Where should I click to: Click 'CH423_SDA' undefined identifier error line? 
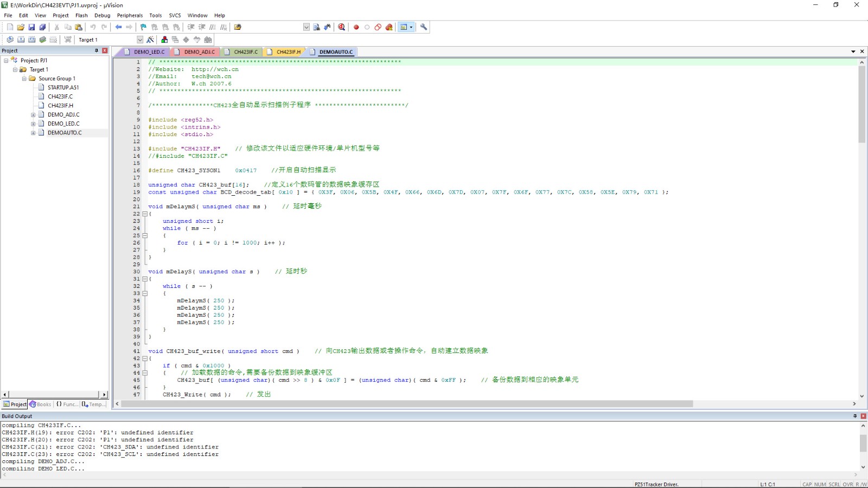click(x=110, y=447)
